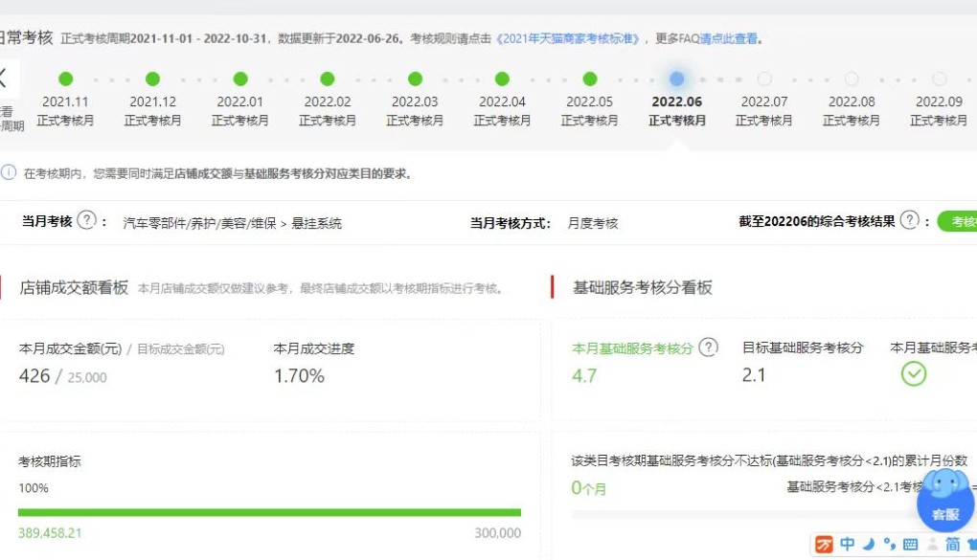
Task: View the 2022.03 assessment month
Action: coord(415,79)
